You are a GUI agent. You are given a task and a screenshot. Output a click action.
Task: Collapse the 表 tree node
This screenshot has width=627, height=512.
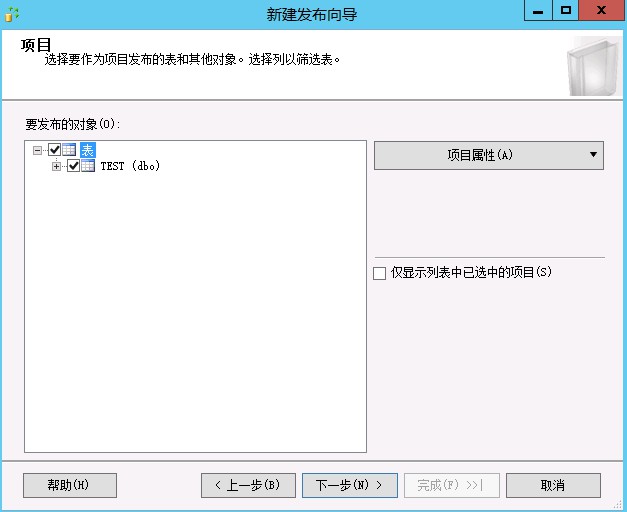(38, 150)
